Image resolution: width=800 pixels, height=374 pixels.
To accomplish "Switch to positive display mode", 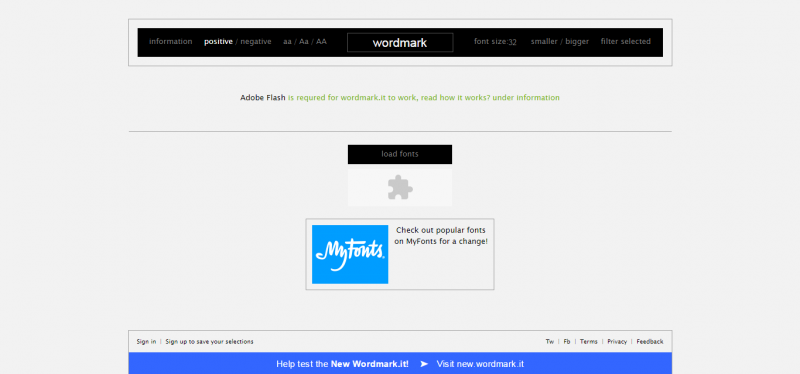I will click(x=218, y=42).
